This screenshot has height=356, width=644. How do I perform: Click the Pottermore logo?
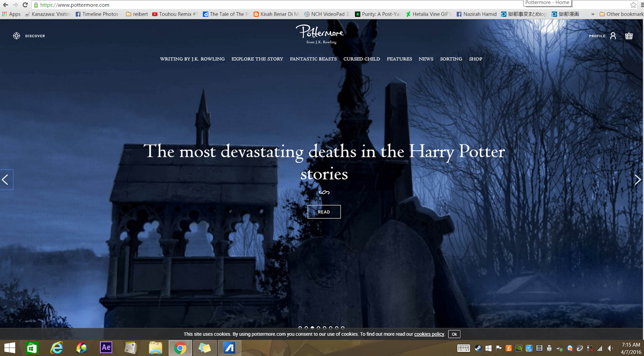click(320, 34)
